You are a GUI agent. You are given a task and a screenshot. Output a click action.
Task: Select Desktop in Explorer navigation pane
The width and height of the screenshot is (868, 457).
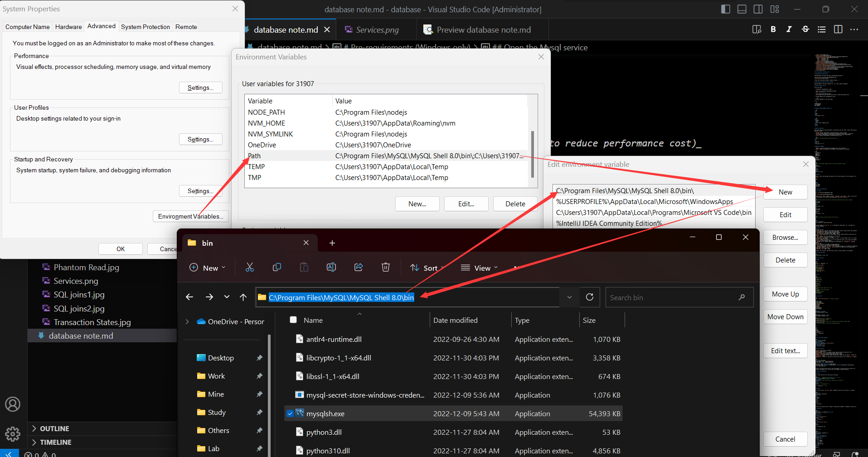[x=221, y=358]
